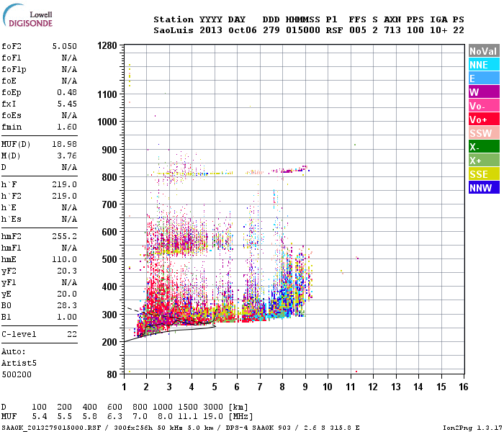Select the X+ light green legend swatch
The width and height of the screenshot is (504, 432).
(484, 161)
